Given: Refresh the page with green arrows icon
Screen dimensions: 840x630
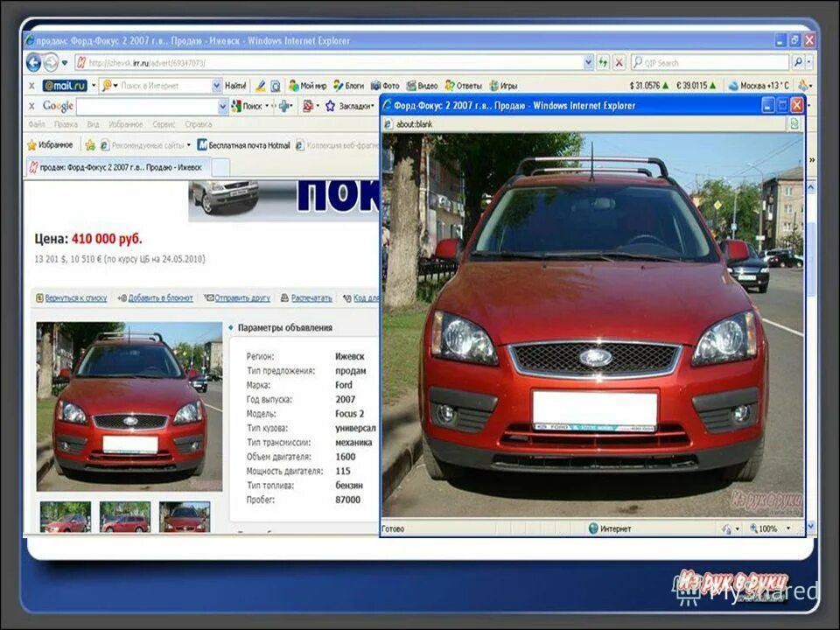Looking at the screenshot, I should [x=603, y=63].
